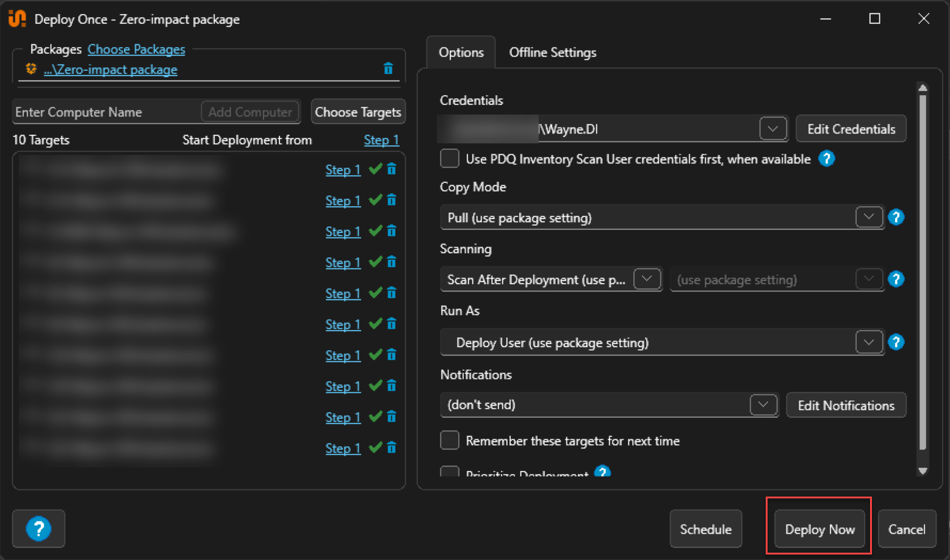Image resolution: width=950 pixels, height=560 pixels.
Task: Click options panel scrollbar down arrow
Action: coord(923,470)
